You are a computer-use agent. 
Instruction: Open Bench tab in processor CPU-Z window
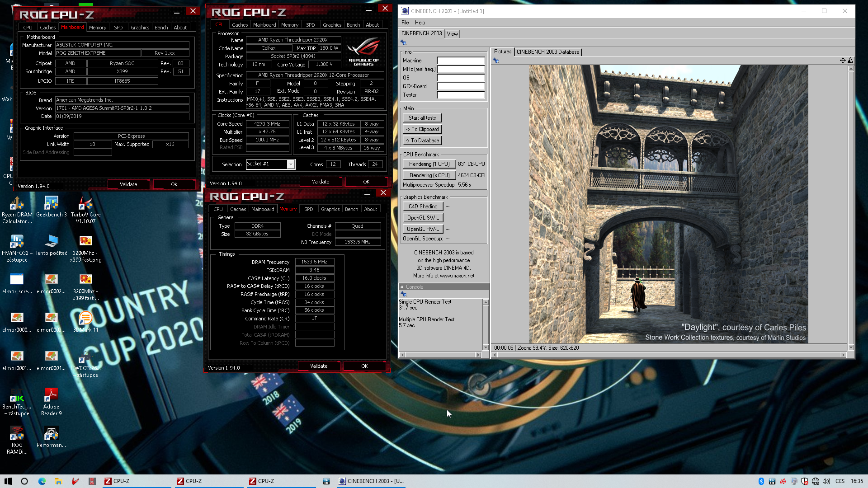click(x=354, y=25)
